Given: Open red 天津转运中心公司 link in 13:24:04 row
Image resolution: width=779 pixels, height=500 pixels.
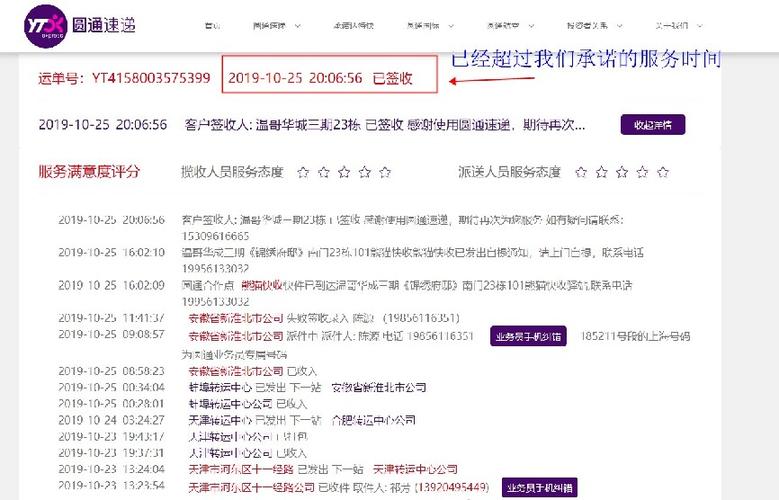Looking at the screenshot, I should click(415, 469).
